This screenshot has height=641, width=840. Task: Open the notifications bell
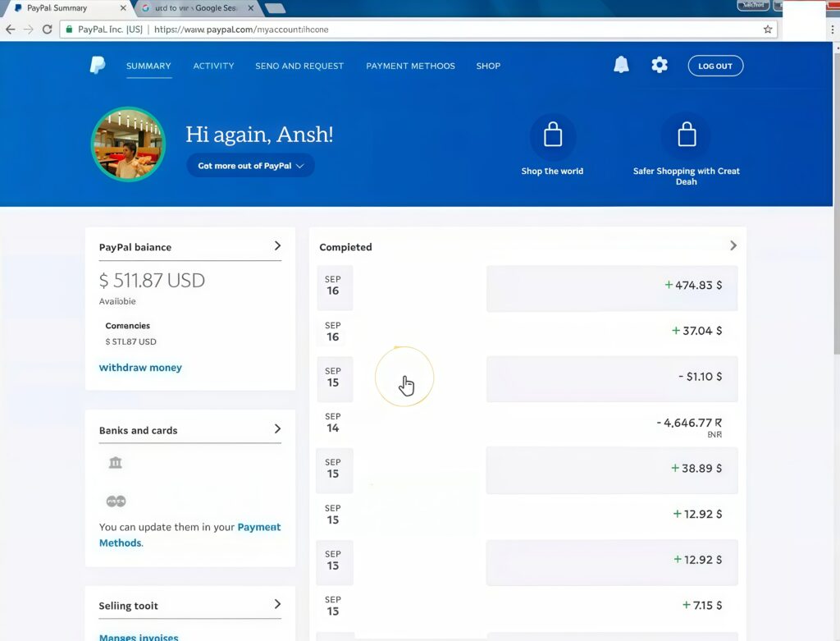pos(621,66)
